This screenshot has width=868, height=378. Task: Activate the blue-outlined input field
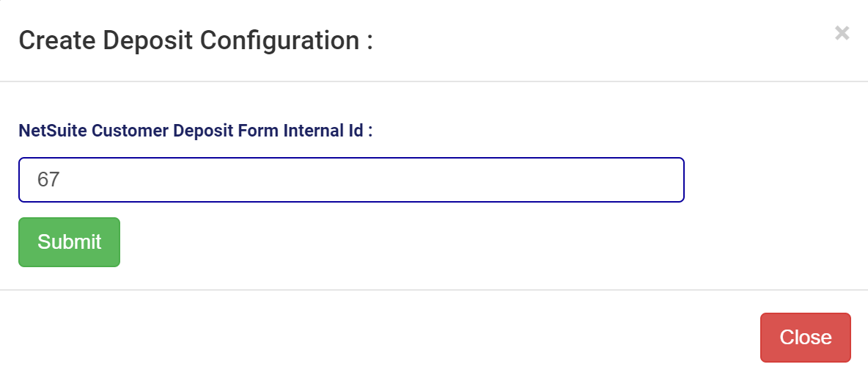pos(351,180)
